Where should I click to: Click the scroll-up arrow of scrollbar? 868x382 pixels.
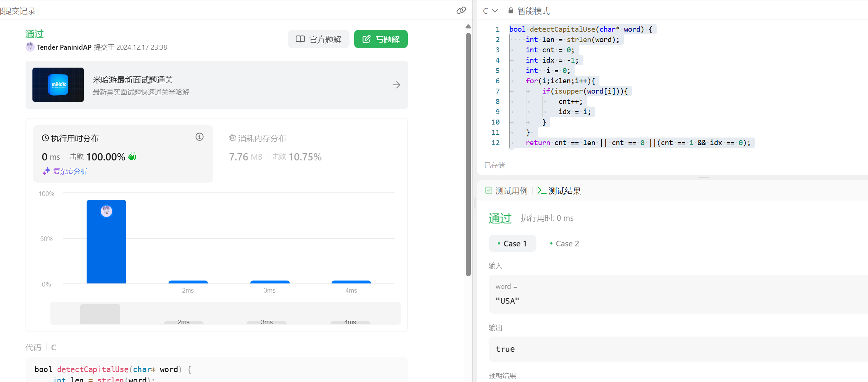(468, 26)
